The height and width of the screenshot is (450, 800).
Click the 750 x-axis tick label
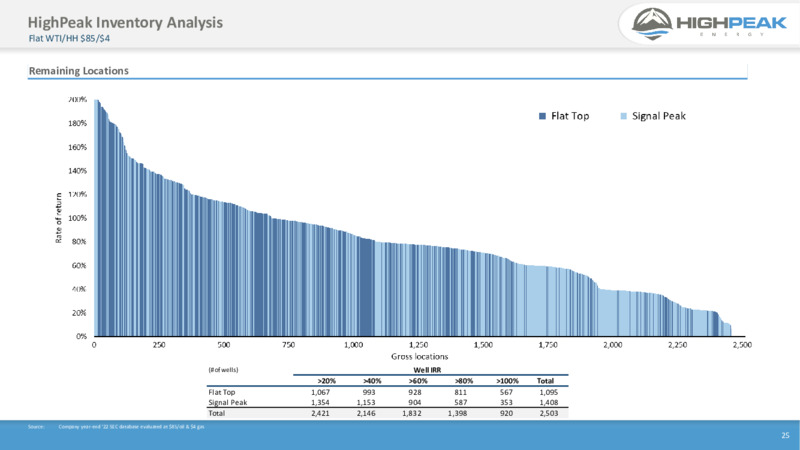point(288,345)
